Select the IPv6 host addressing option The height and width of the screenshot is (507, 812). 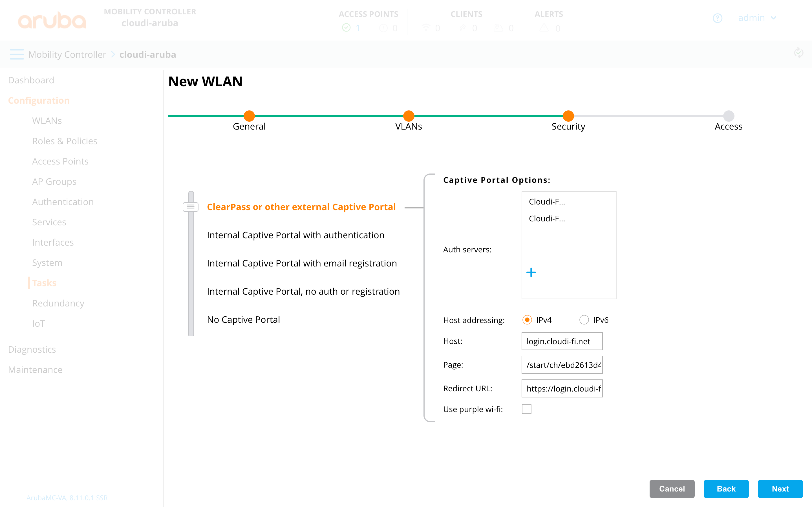point(584,320)
